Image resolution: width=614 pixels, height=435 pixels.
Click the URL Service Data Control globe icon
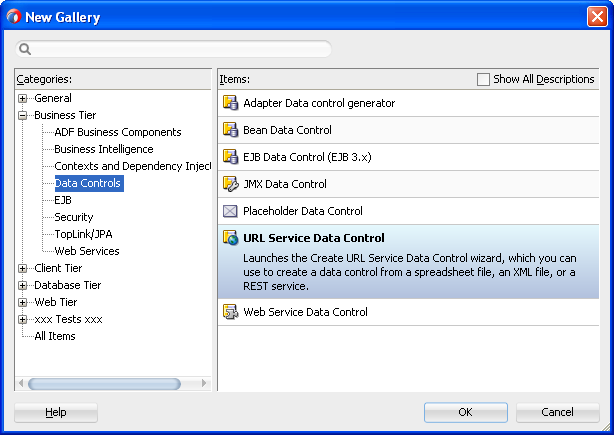coord(230,238)
